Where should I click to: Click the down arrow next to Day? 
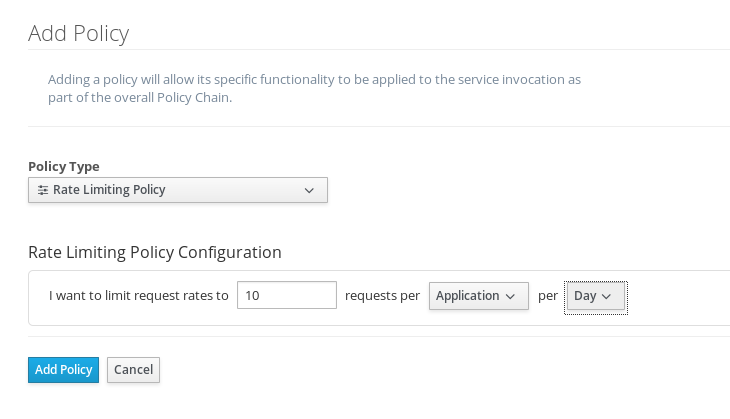pos(606,296)
